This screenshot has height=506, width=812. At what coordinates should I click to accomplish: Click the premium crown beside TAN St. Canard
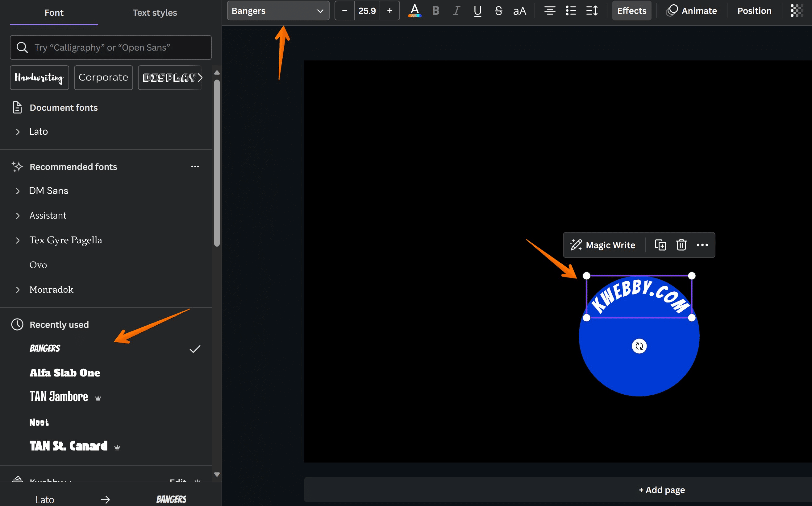(x=117, y=447)
